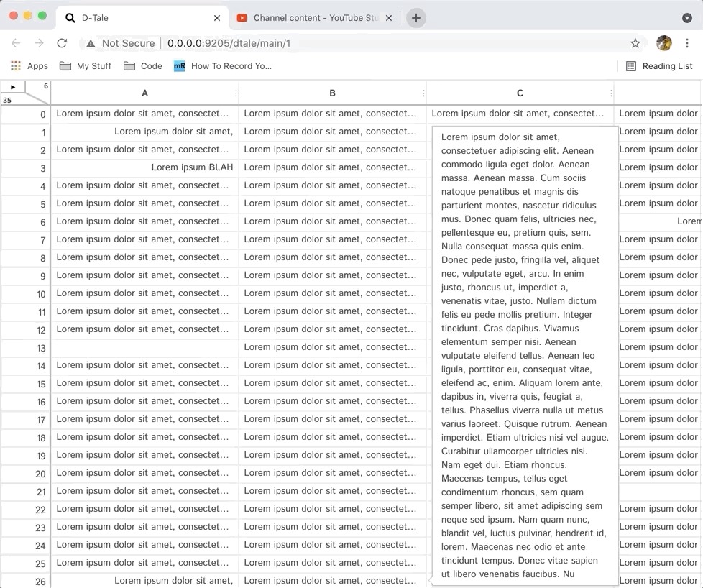703x588 pixels.
Task: Select fourth column cell in row 0
Action: [658, 114]
